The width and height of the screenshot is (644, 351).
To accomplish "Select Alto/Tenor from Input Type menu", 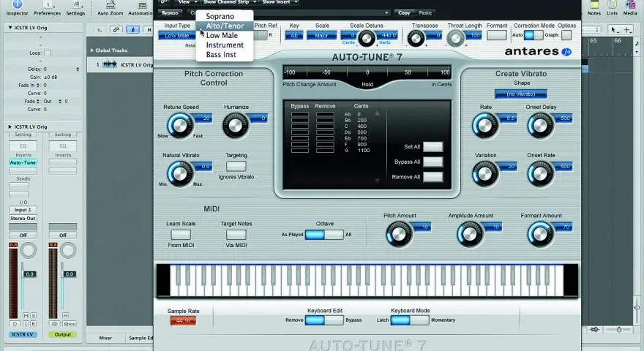I will coord(224,26).
